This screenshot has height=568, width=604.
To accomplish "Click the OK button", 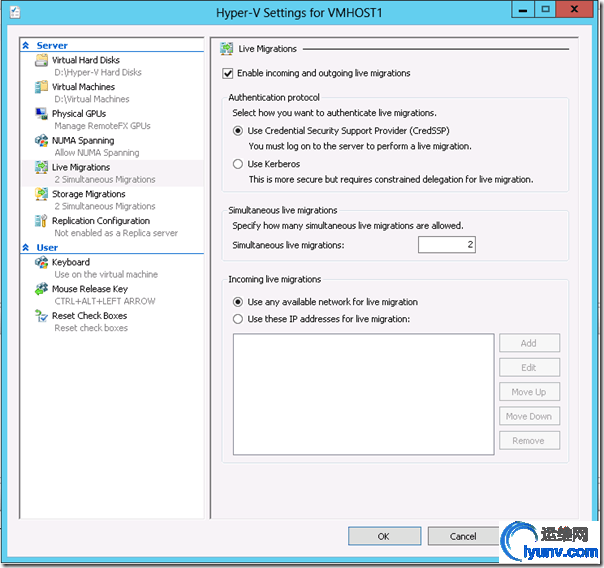I will tap(384, 536).
